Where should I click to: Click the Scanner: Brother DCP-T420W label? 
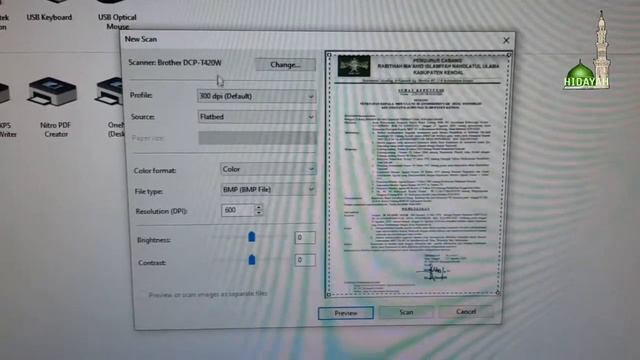(175, 62)
